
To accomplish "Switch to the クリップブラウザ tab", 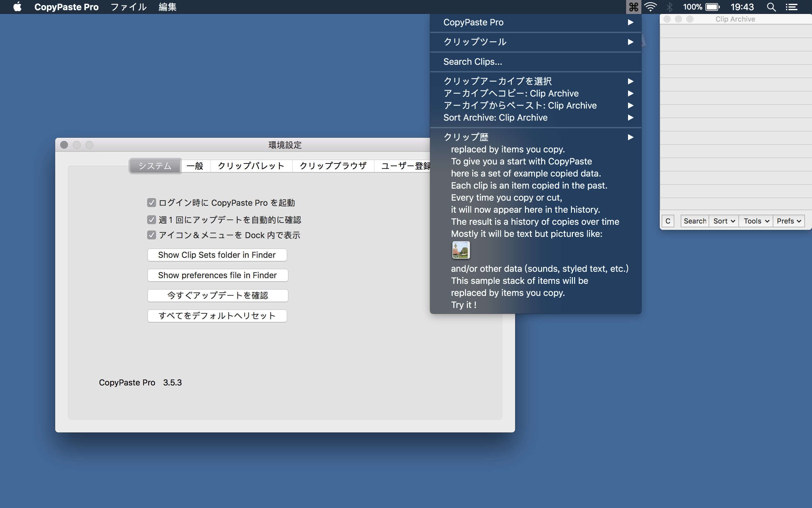I will click(333, 166).
